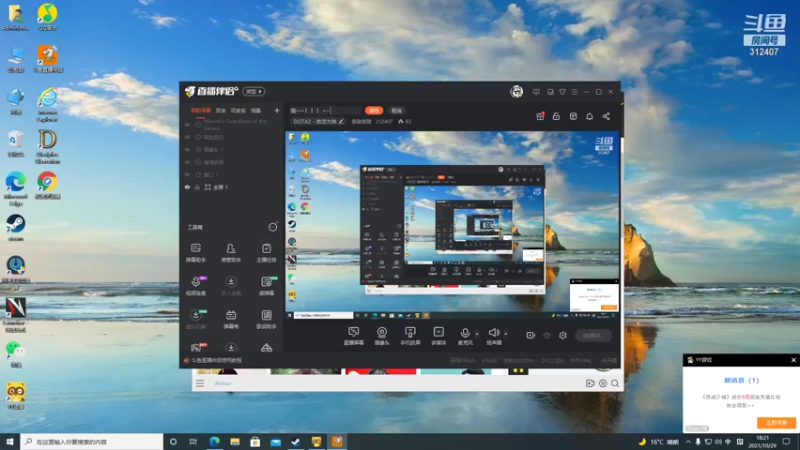Image resolution: width=800 pixels, height=450 pixels.
Task: Open the 视频连麦 microphone tool icon
Action: click(x=196, y=286)
